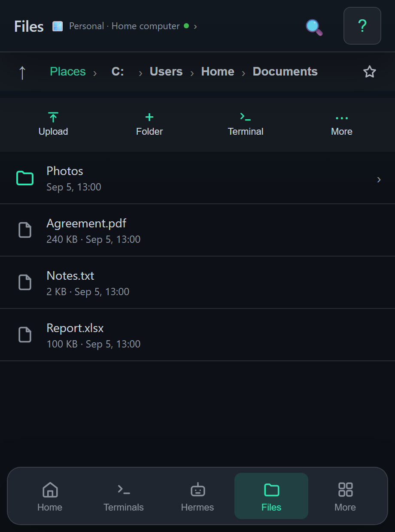Expand Photos with its right chevron

(x=379, y=180)
